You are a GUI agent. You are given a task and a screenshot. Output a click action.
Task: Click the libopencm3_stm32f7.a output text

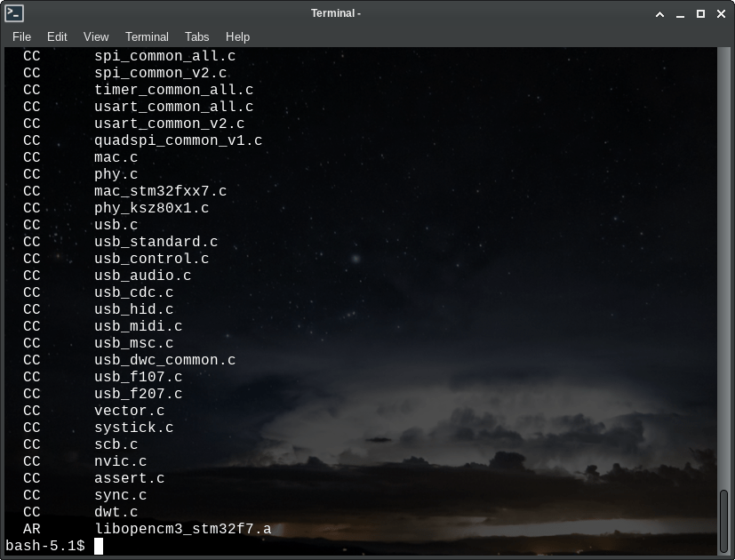coord(182,529)
